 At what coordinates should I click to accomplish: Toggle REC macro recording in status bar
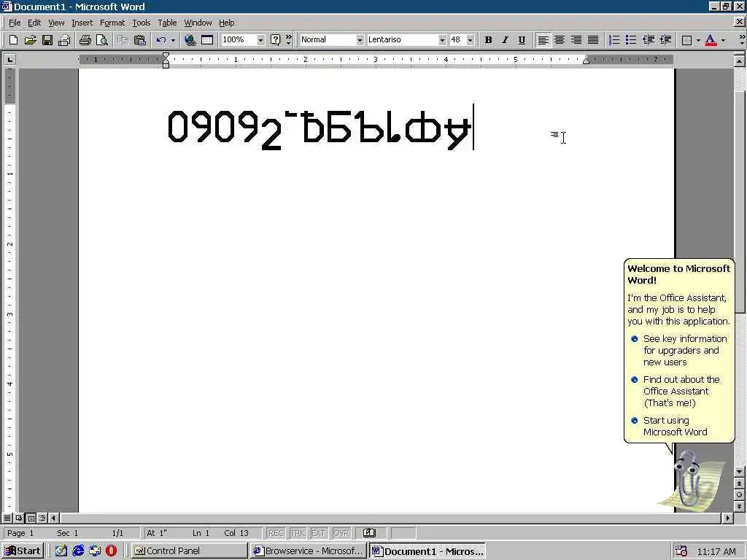point(276,533)
